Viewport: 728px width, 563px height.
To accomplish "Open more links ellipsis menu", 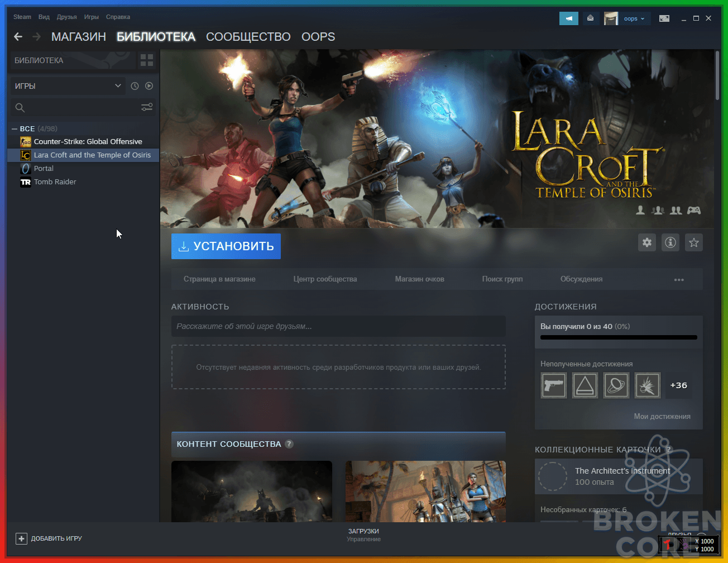I will [x=679, y=279].
